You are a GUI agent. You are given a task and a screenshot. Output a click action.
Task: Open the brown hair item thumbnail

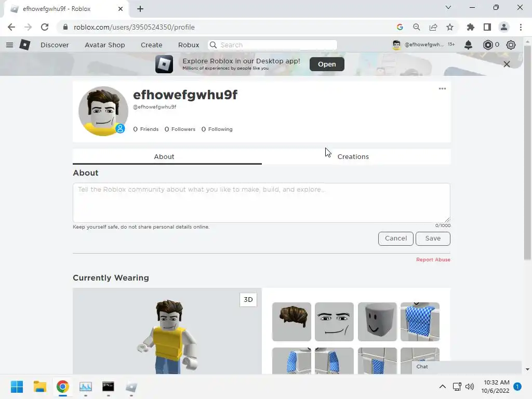click(x=291, y=322)
